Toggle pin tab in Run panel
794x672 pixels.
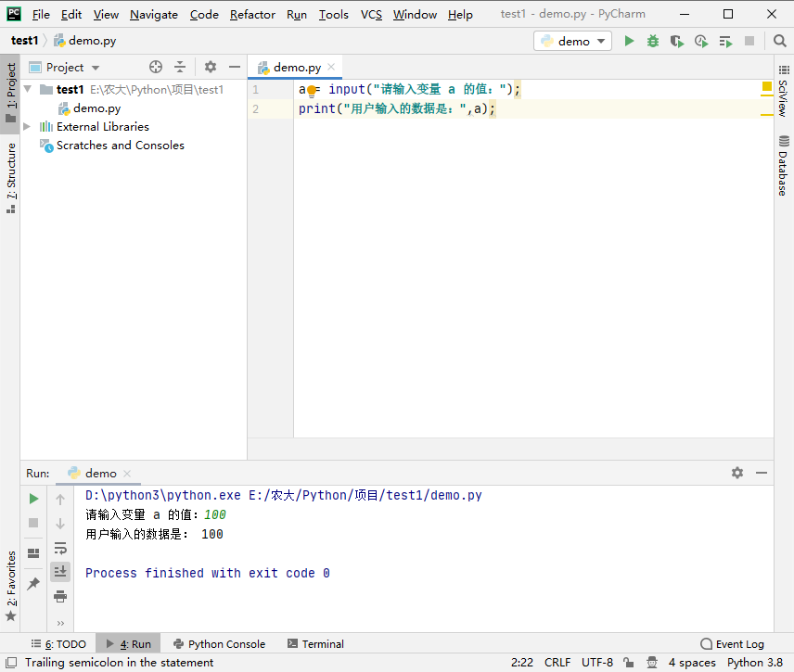tap(33, 584)
